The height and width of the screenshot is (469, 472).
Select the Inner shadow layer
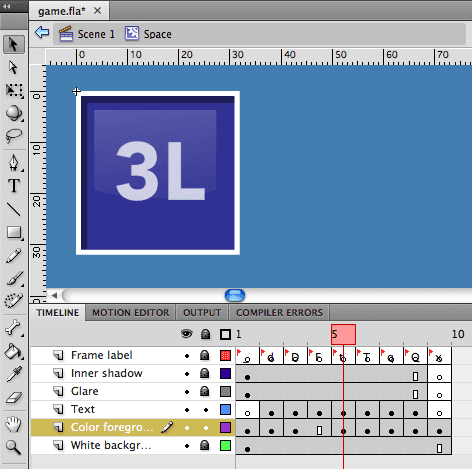[107, 373]
